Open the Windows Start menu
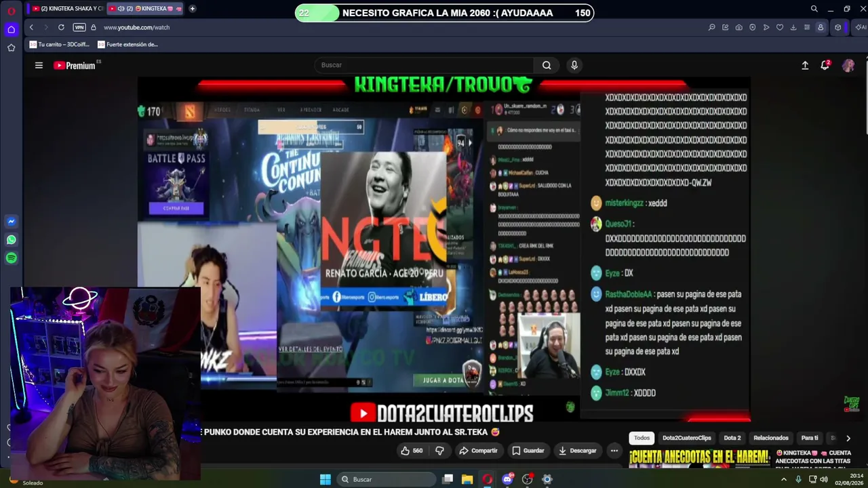The image size is (868, 488). pyautogui.click(x=325, y=479)
